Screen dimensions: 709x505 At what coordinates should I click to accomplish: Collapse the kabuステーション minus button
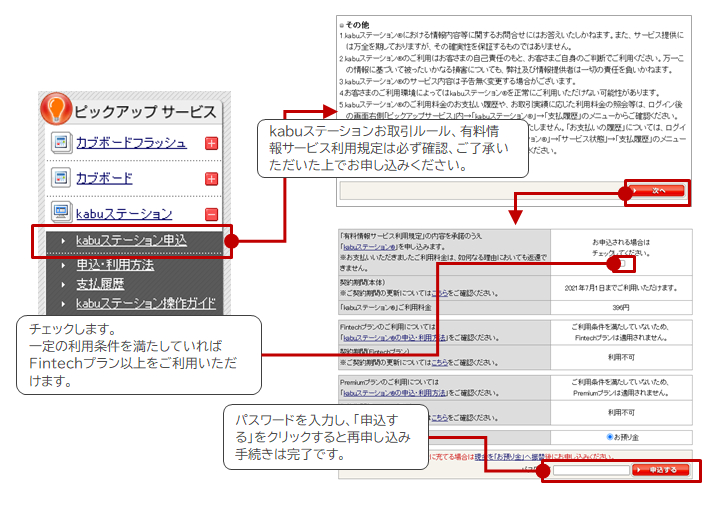pyautogui.click(x=211, y=214)
